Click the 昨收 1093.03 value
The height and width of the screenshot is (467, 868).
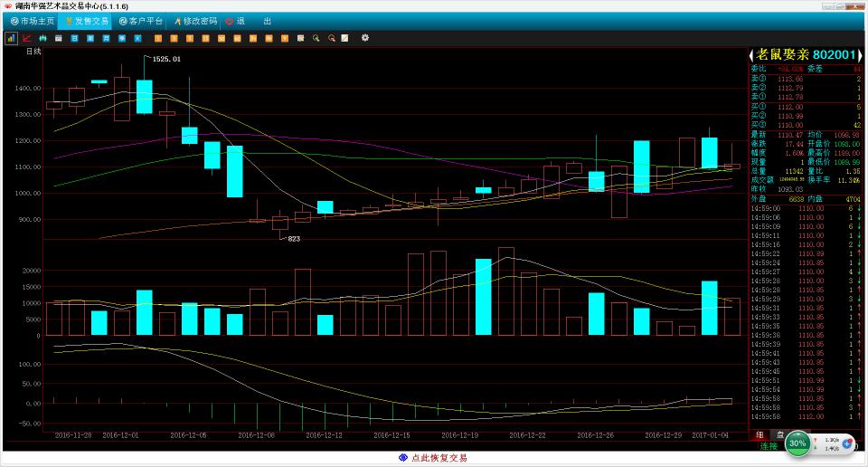pos(790,189)
